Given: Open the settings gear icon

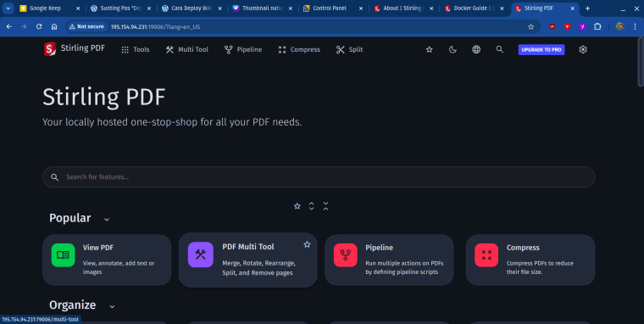Looking at the screenshot, I should coord(583,49).
